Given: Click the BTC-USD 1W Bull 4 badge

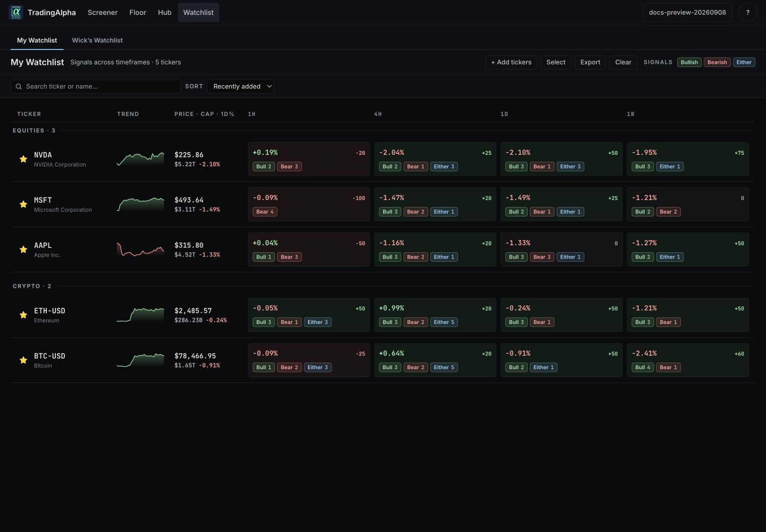Looking at the screenshot, I should click(x=643, y=367).
